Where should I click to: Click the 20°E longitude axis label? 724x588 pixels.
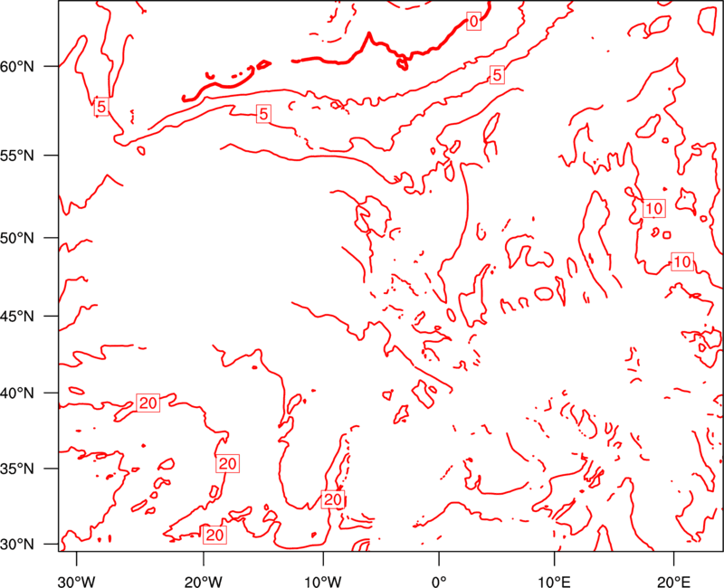pyautogui.click(x=673, y=582)
